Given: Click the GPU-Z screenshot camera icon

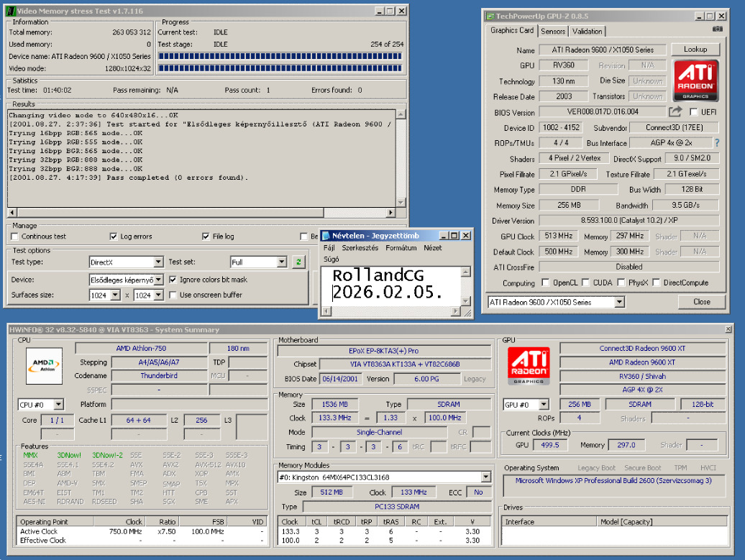Looking at the screenshot, I should click(x=717, y=29).
